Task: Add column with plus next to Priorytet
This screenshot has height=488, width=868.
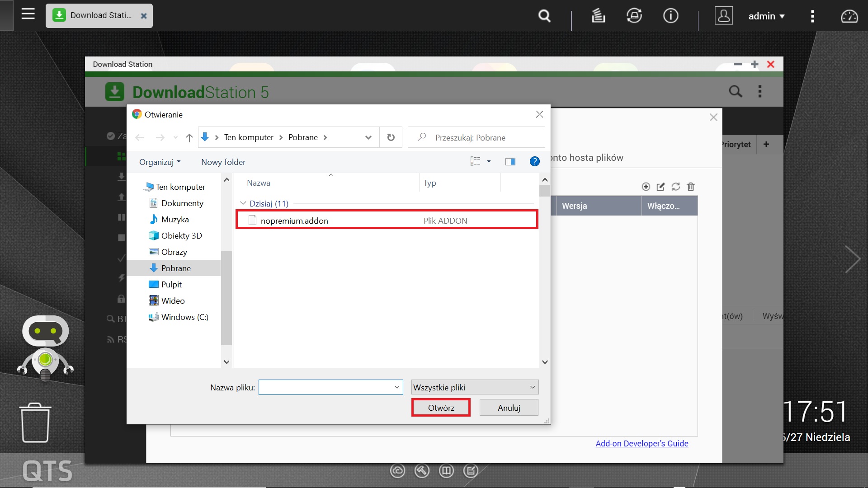Action: point(766,144)
